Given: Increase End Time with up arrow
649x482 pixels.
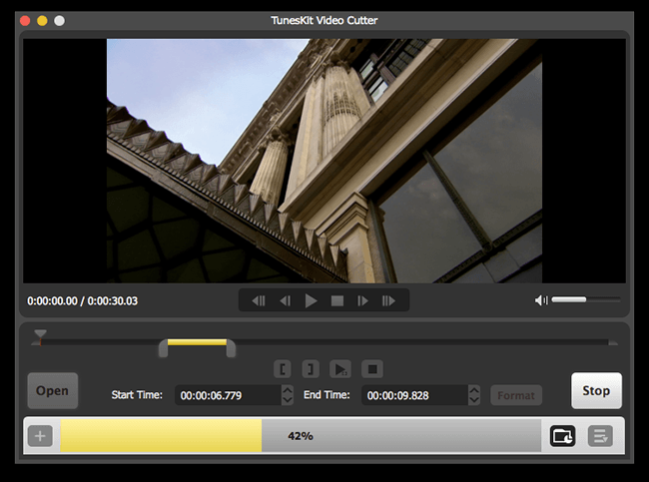Looking at the screenshot, I should coord(474,390).
